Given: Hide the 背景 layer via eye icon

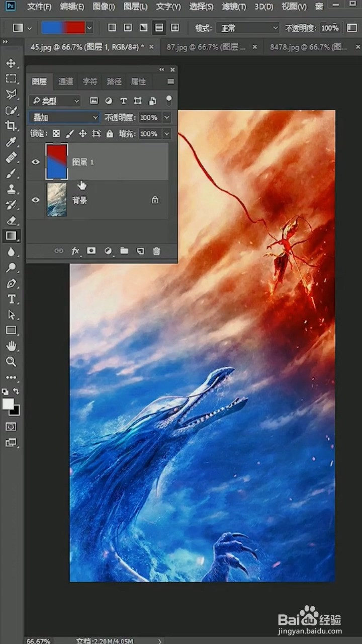Looking at the screenshot, I should [x=36, y=200].
